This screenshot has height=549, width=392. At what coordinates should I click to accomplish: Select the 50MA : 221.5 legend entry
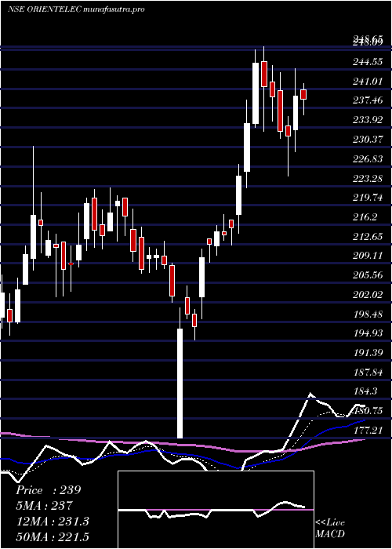[53, 537]
